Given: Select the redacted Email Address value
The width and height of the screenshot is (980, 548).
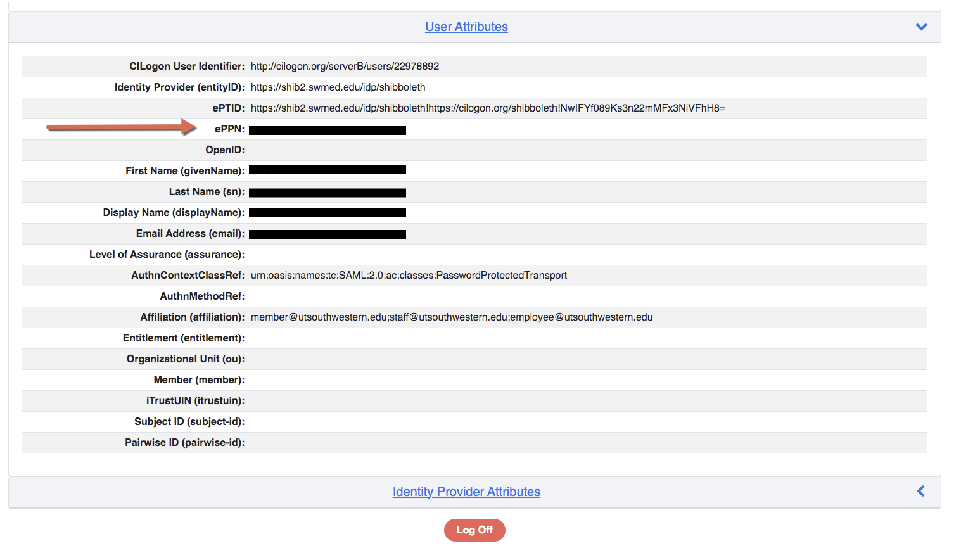Looking at the screenshot, I should [327, 233].
